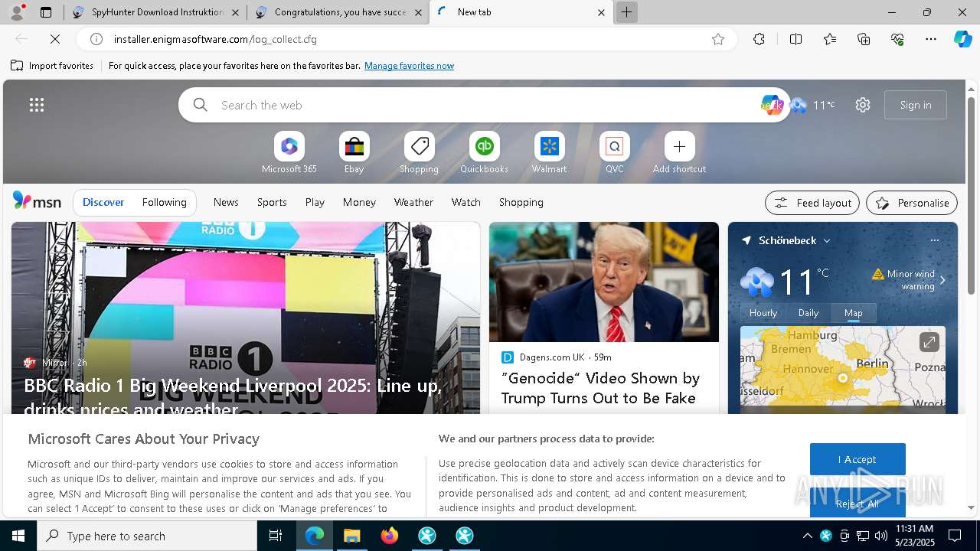The image size is (980, 551).
Task: Open Settings and more ellipsis menu
Action: (x=931, y=39)
